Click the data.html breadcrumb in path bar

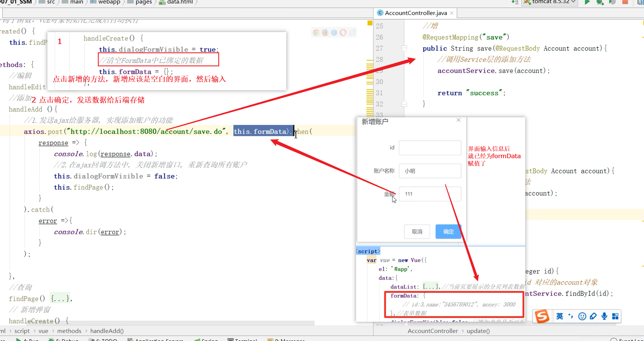click(176, 2)
